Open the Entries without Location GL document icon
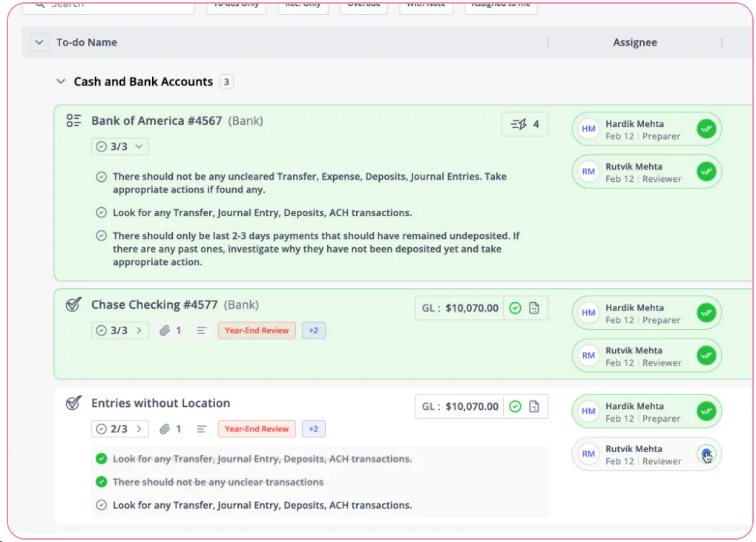Screen dimensions: 756x542 [533, 406]
